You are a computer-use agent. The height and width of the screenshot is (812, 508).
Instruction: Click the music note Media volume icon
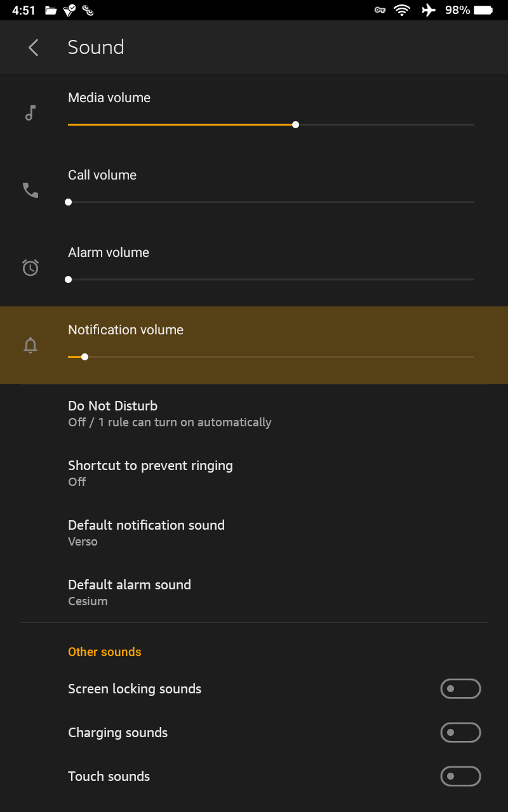click(x=30, y=113)
